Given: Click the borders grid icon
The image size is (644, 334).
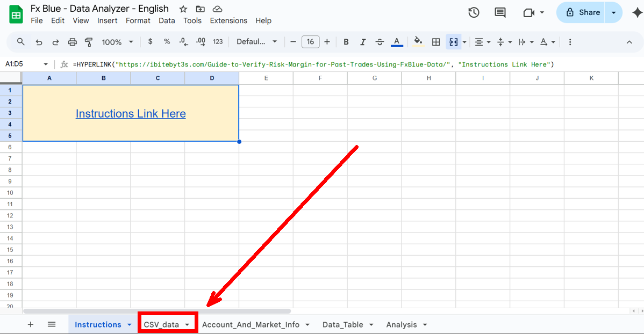Looking at the screenshot, I should [x=436, y=42].
